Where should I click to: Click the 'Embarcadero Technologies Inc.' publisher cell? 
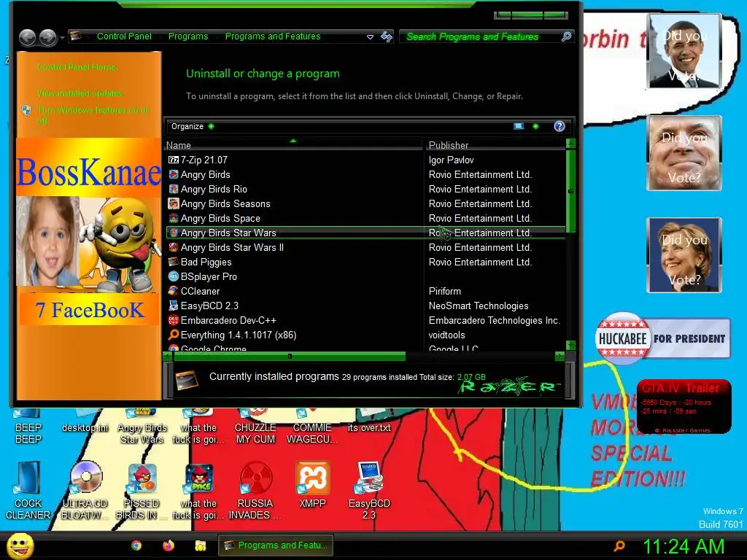tap(494, 321)
